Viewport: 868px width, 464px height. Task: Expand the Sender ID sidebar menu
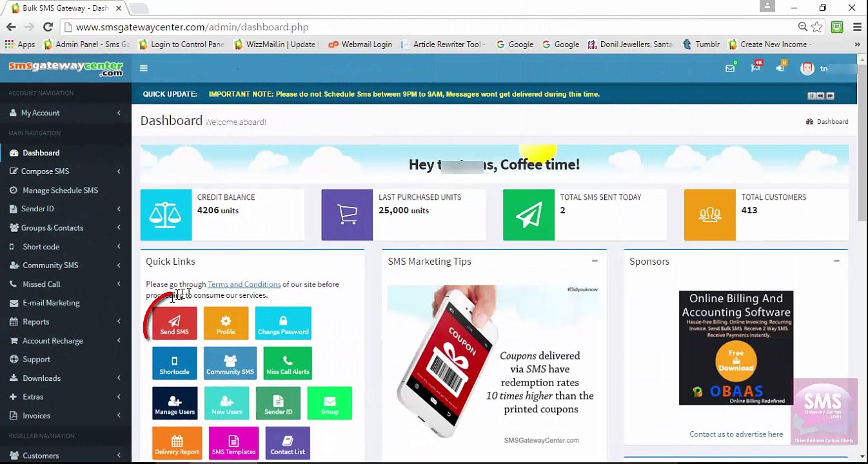(66, 209)
